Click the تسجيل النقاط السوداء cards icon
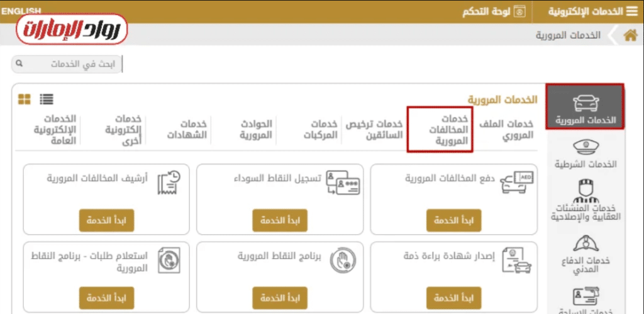The image size is (644, 314). 343,182
